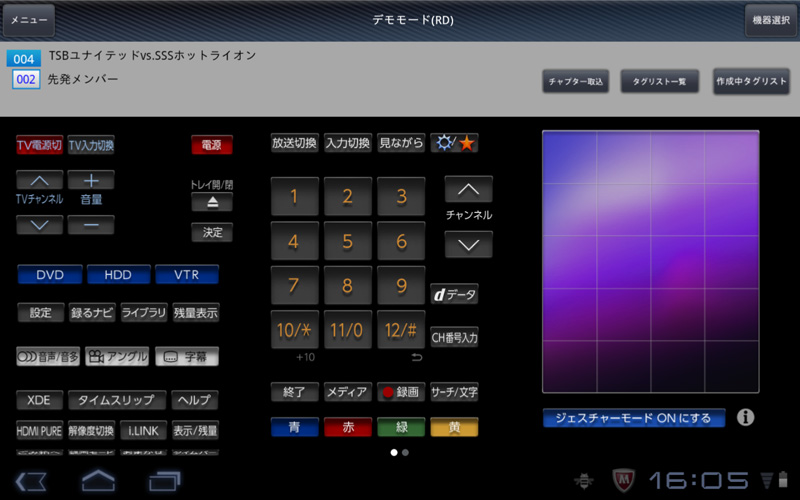Toggle the red 電源 power button
The width and height of the screenshot is (800, 500).
(x=211, y=145)
